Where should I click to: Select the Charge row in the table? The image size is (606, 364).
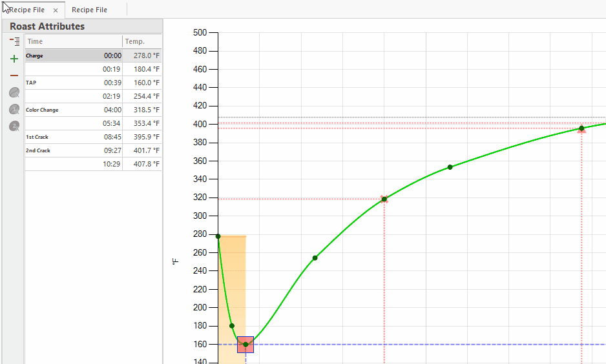61,56
